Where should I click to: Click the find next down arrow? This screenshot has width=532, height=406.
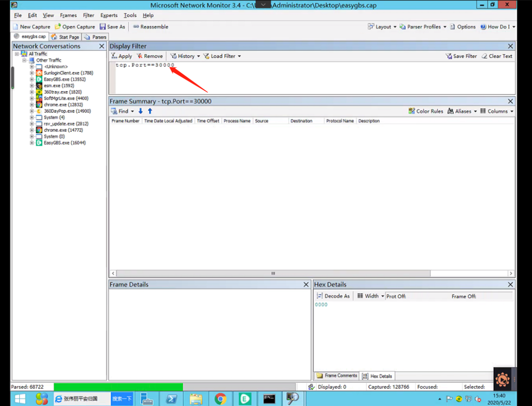click(x=141, y=111)
